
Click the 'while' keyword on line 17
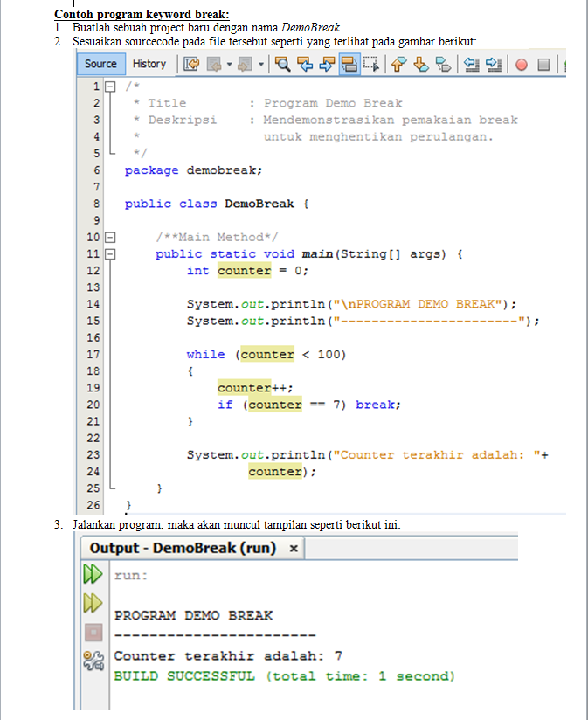(205, 355)
